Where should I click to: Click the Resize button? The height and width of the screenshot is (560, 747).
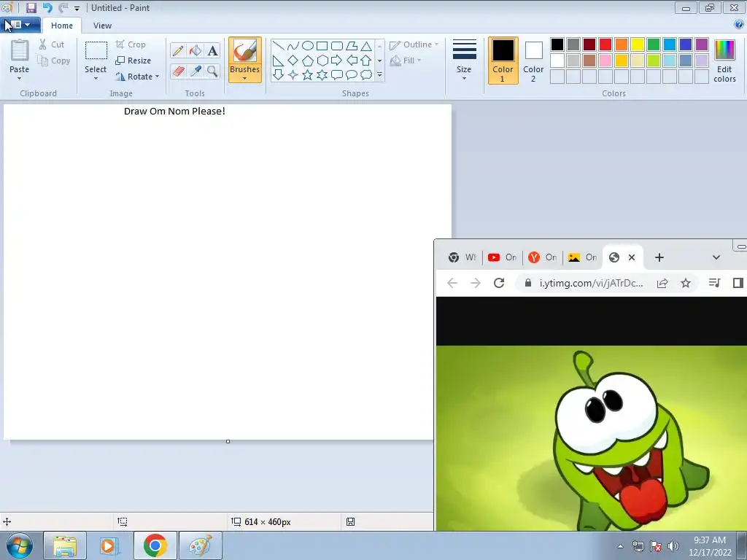point(133,61)
